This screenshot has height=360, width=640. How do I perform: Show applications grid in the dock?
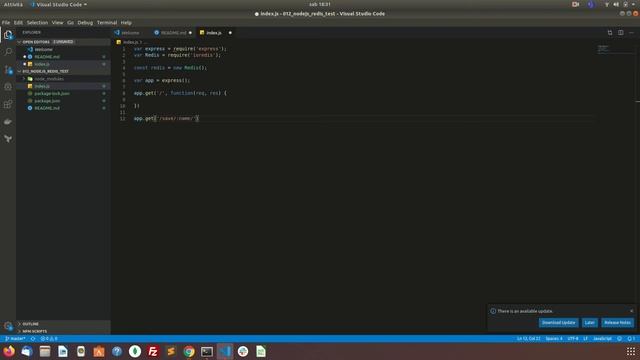(631, 351)
